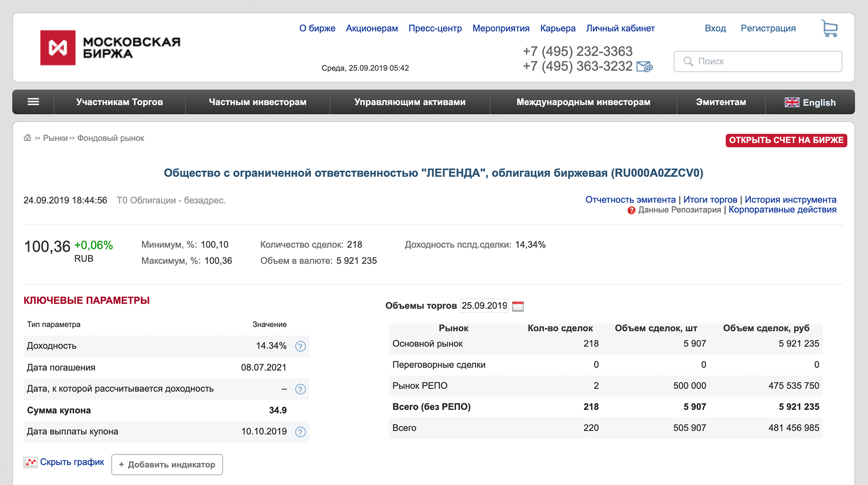Open the shopping cart icon
The image size is (868, 485).
829,29
